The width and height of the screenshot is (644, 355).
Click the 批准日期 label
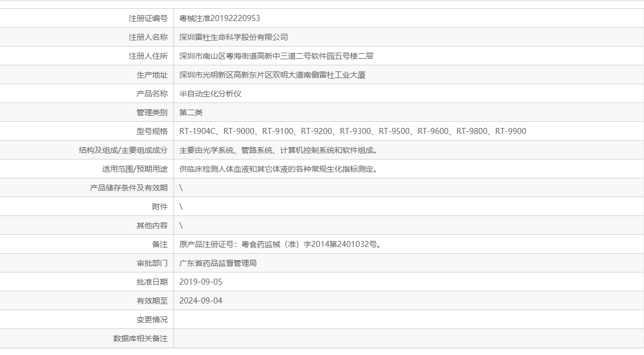click(152, 282)
